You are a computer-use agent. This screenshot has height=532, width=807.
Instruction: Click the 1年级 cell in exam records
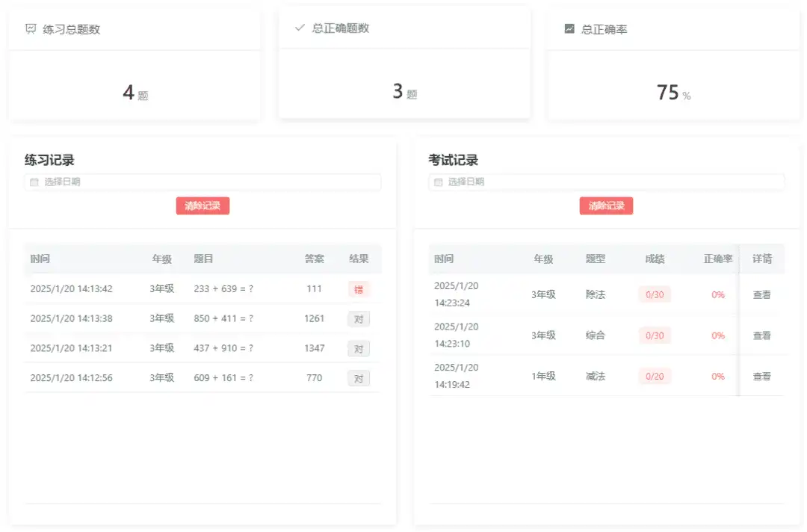pyautogui.click(x=543, y=376)
